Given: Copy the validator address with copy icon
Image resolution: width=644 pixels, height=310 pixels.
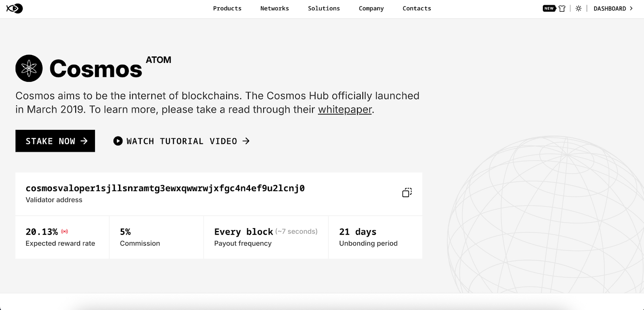Looking at the screenshot, I should [x=407, y=193].
